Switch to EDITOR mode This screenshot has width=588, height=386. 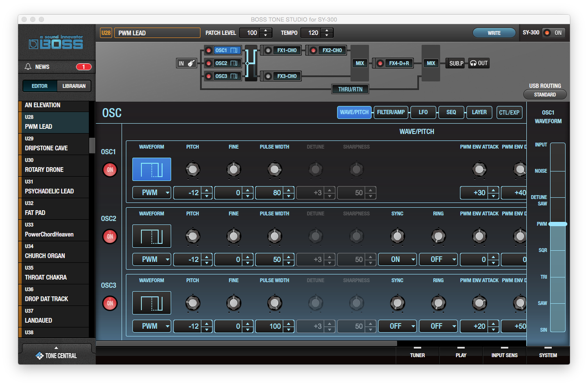pos(40,86)
